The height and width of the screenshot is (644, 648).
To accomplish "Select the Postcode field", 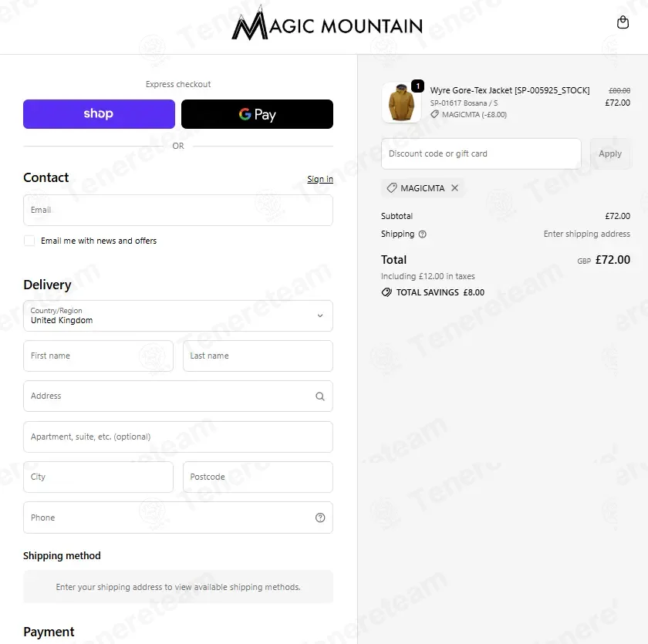I will click(258, 477).
